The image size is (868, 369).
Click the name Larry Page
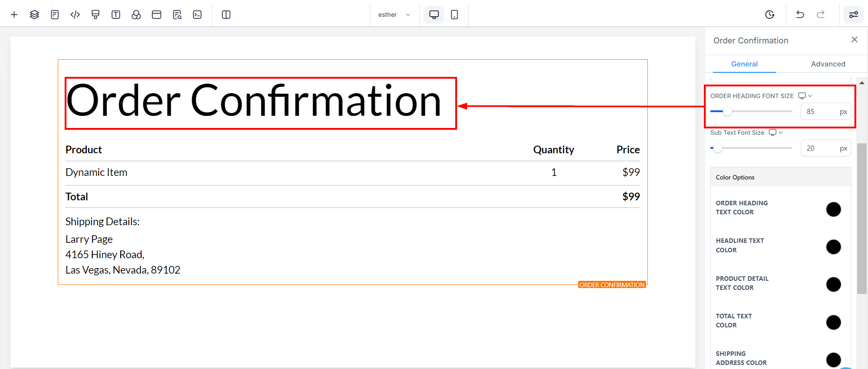(89, 239)
